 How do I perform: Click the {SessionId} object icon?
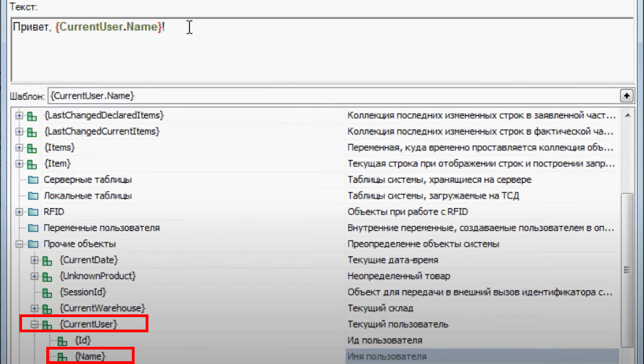pyautogui.click(x=47, y=292)
